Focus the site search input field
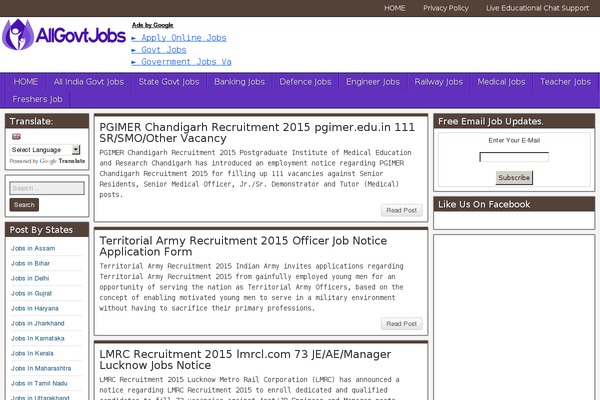The image size is (600, 400). click(47, 188)
